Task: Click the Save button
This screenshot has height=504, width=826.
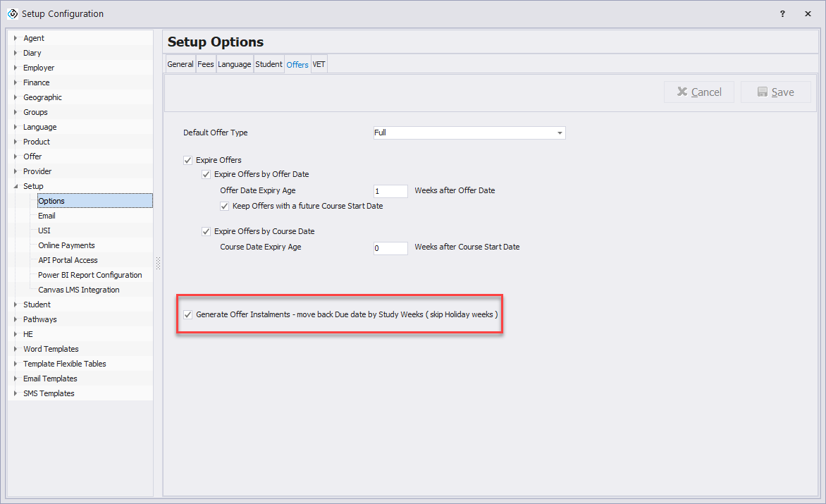Action: (x=775, y=92)
